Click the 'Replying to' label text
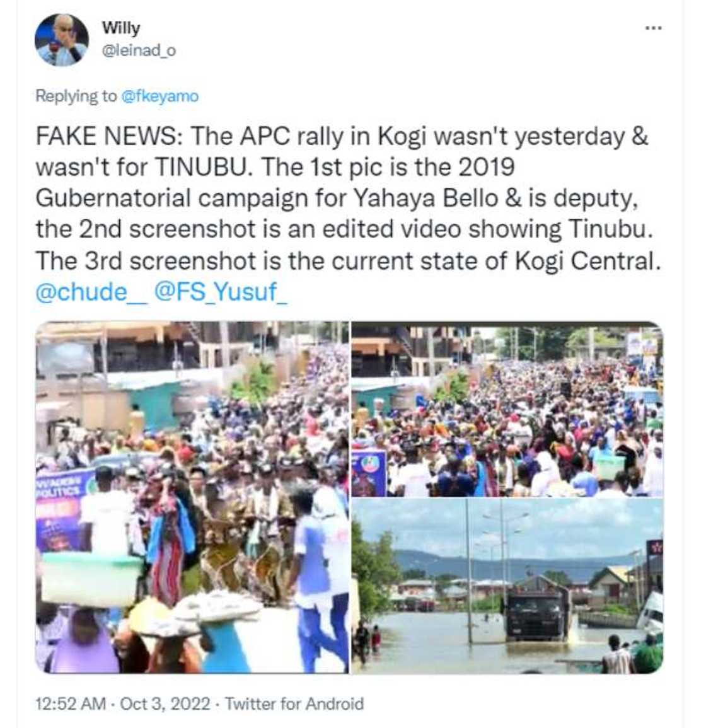The width and height of the screenshot is (706, 728). pos(76,96)
